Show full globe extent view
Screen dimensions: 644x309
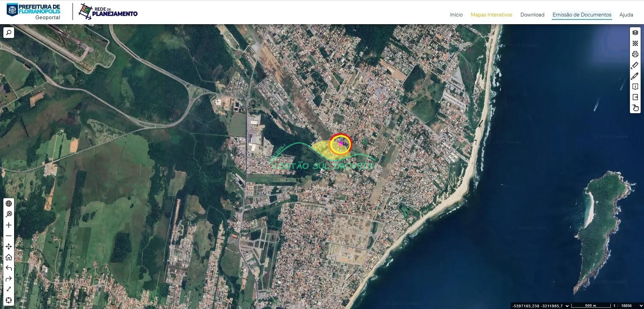pyautogui.click(x=9, y=204)
